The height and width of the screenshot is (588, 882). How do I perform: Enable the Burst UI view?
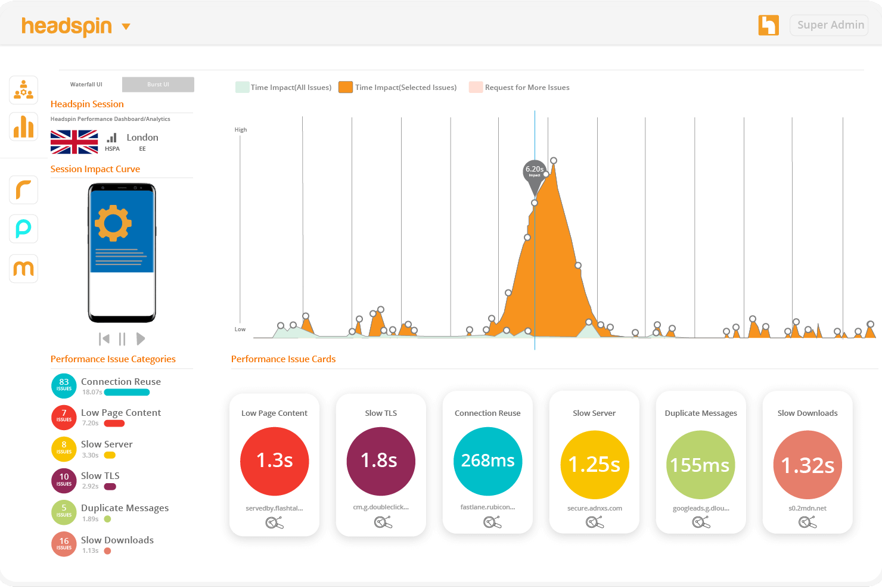pos(157,84)
